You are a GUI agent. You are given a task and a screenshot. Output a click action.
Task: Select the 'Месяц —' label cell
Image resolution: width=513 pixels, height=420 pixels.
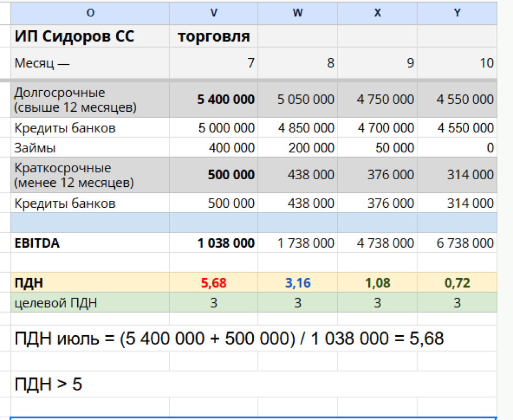(x=42, y=63)
